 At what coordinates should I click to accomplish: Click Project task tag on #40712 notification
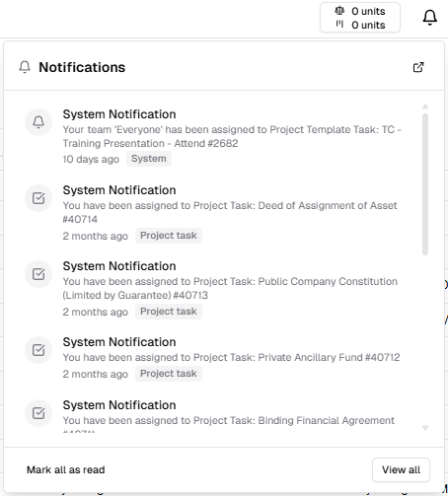click(x=169, y=374)
